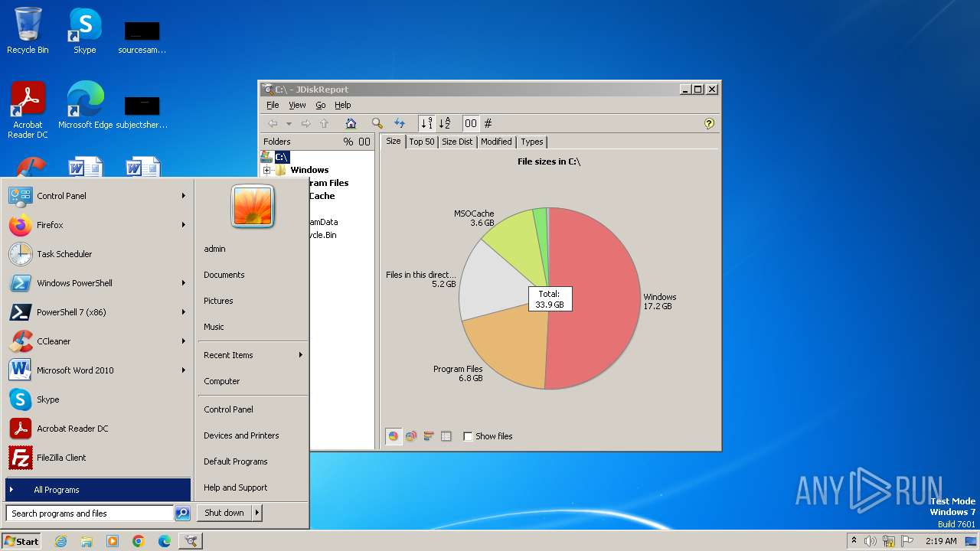Select C:\ root in Folders tree
This screenshot has height=551, width=980.
click(x=282, y=157)
